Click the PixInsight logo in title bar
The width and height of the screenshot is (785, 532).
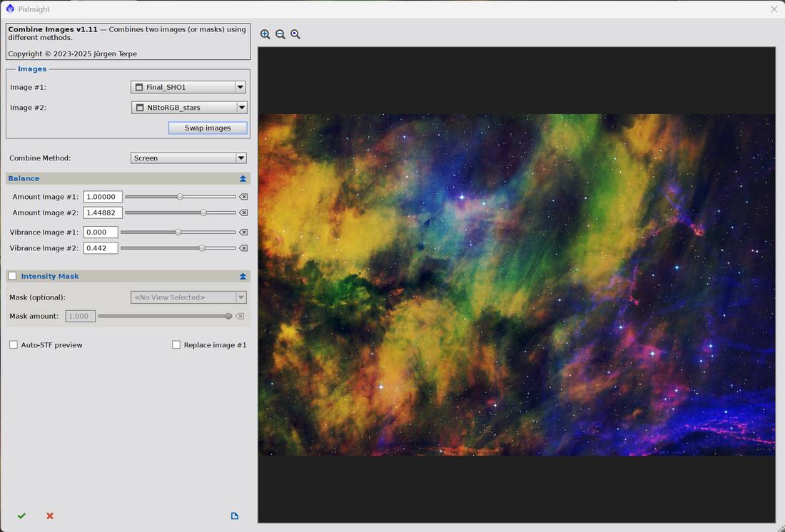click(10, 9)
